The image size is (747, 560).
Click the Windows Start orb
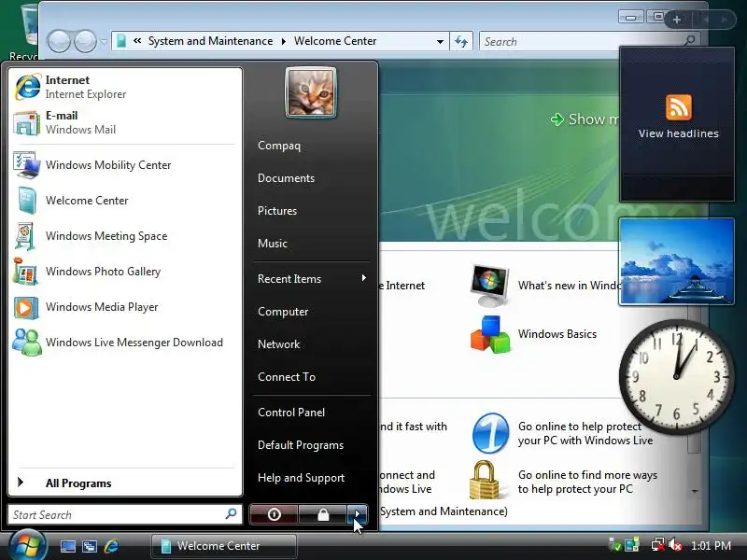coord(28,545)
